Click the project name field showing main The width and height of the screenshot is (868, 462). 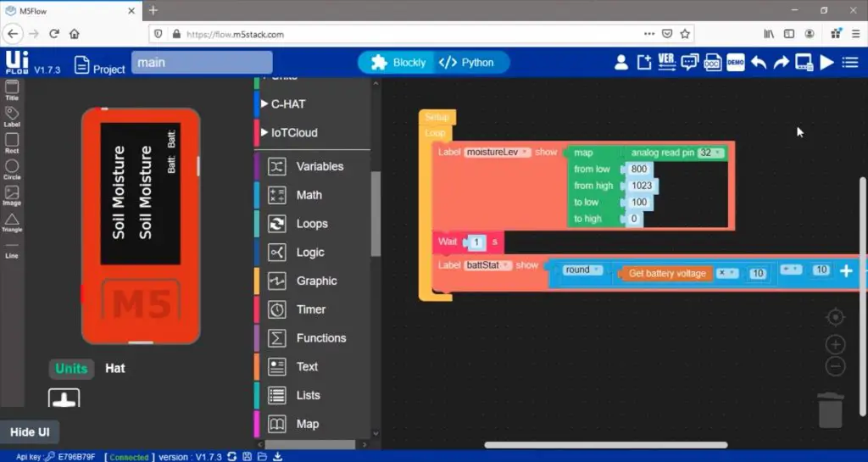202,63
